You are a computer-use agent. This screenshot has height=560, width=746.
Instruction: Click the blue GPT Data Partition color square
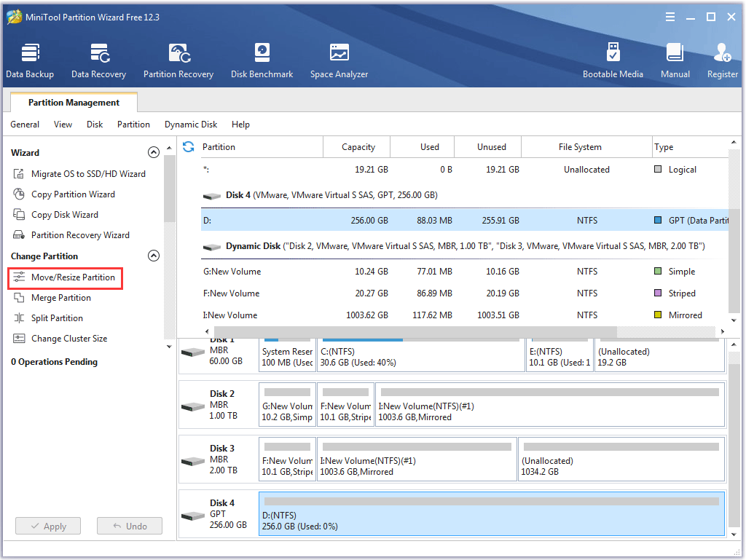point(658,220)
